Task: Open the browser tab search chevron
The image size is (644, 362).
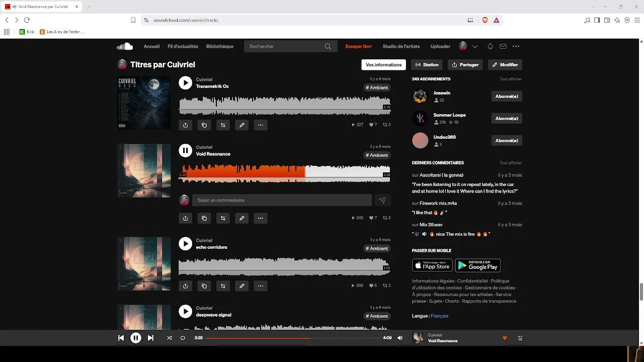Action: (x=594, y=7)
